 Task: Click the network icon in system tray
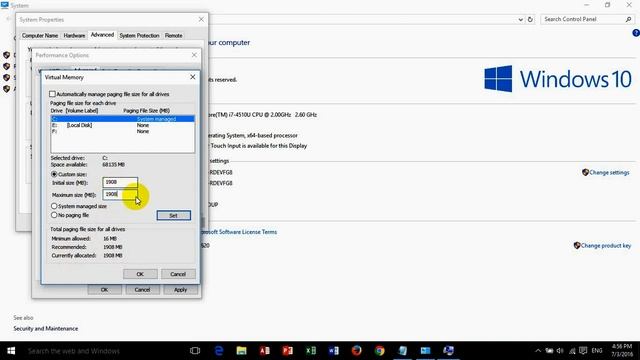point(572,351)
